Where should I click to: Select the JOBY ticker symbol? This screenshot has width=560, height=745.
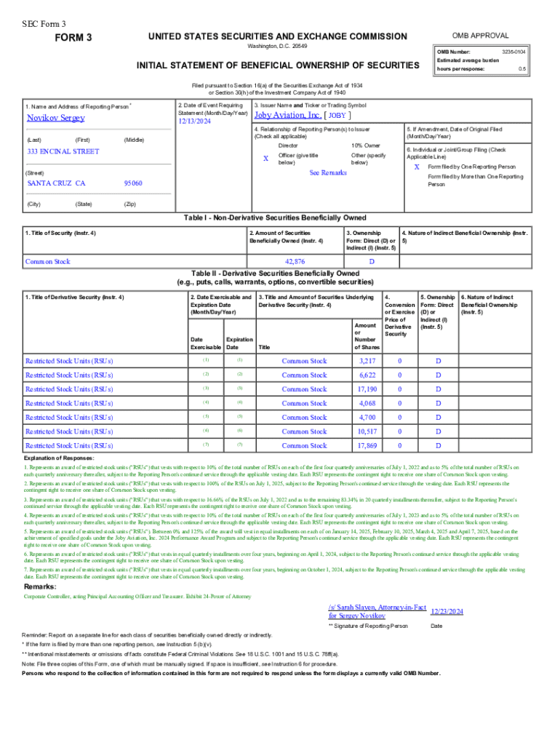tap(337, 115)
